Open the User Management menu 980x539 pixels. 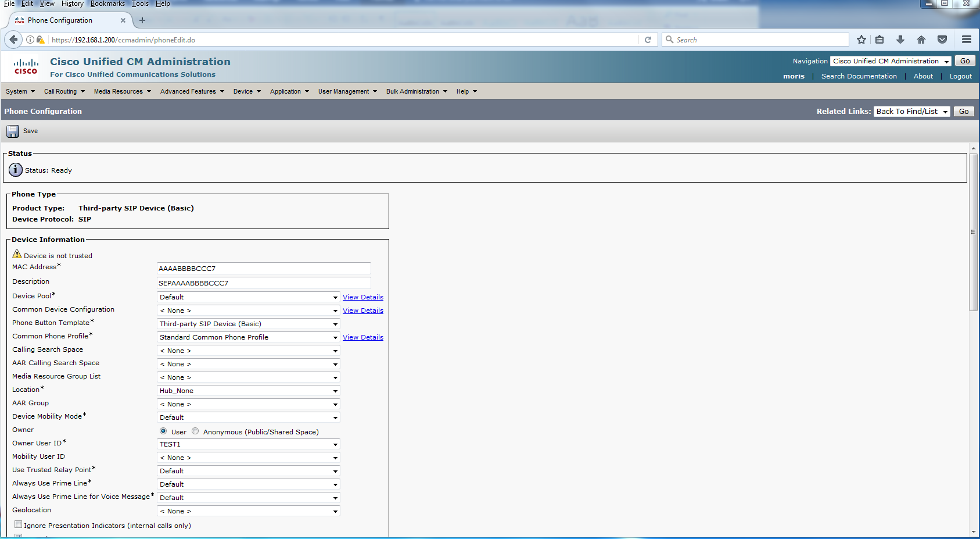[x=348, y=91]
